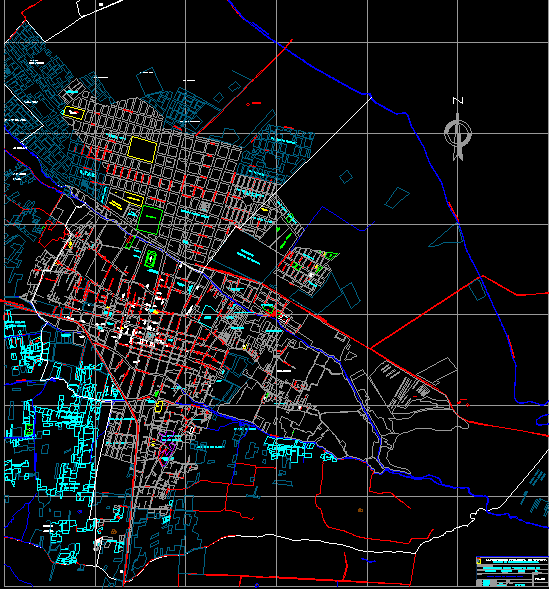
Task: Select the green triangular parcel east of grid
Action: click(x=331, y=256)
